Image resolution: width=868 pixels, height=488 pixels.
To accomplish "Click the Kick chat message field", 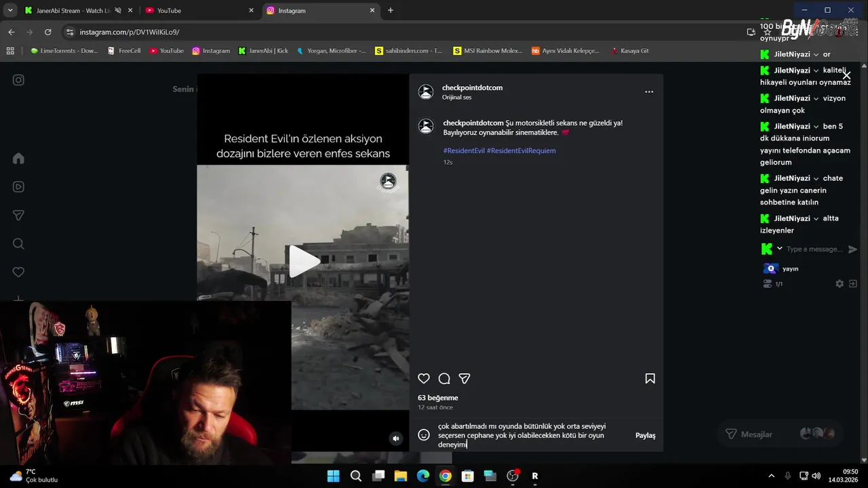I will point(814,249).
